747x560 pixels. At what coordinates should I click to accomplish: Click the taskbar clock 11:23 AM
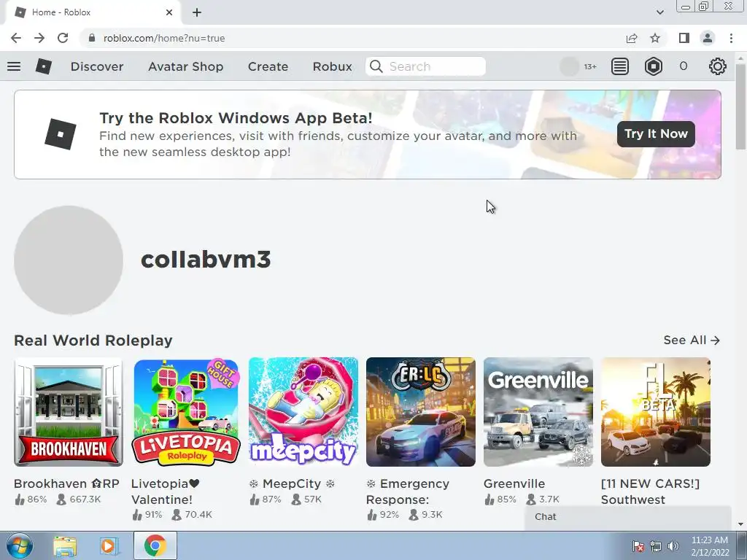point(710,540)
